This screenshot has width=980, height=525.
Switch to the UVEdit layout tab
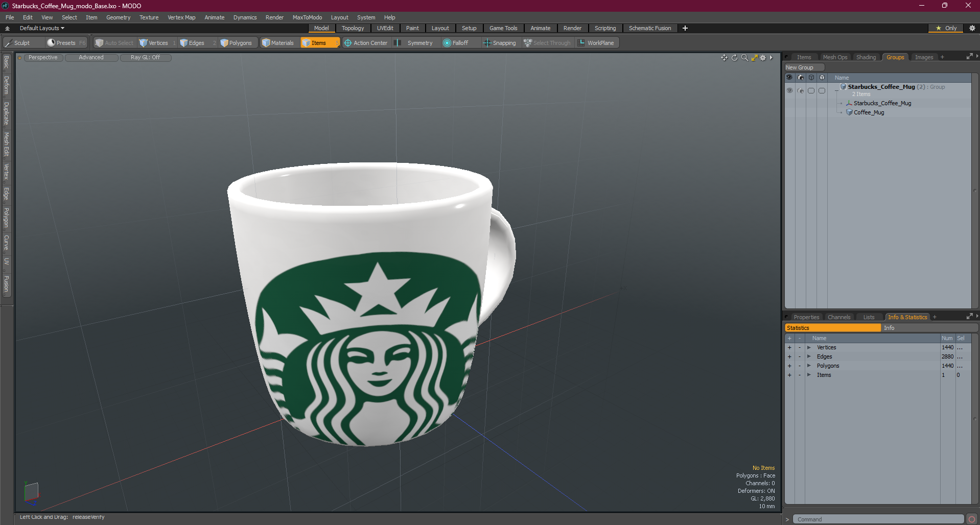pyautogui.click(x=385, y=28)
